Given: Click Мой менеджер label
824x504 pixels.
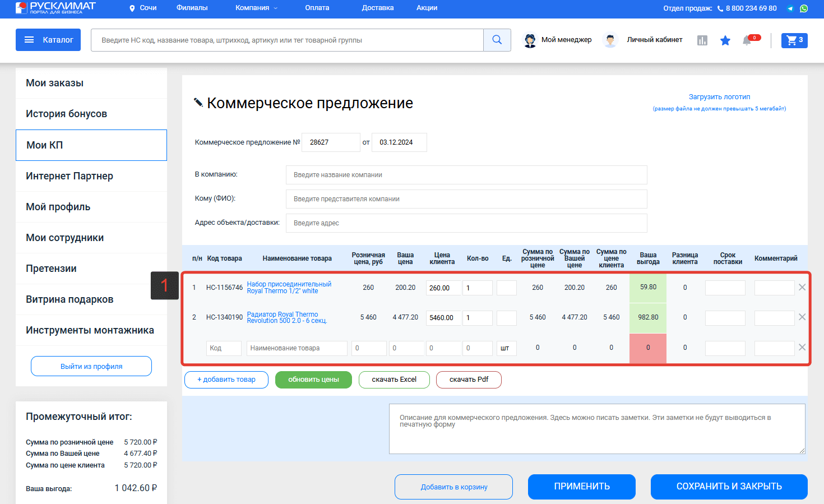Looking at the screenshot, I should (x=566, y=40).
